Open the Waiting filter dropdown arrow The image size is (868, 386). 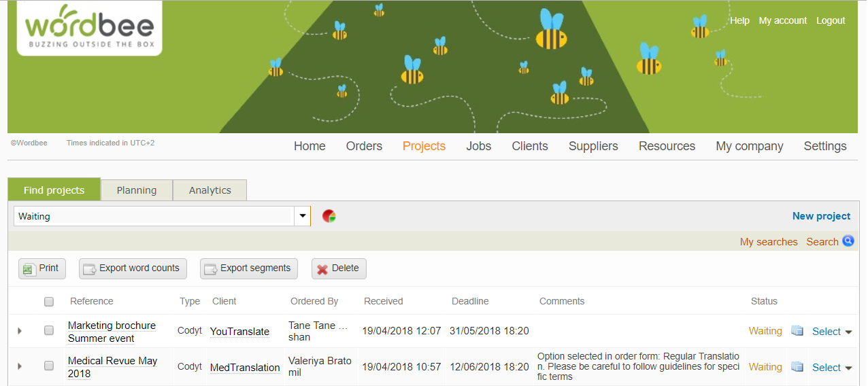303,216
